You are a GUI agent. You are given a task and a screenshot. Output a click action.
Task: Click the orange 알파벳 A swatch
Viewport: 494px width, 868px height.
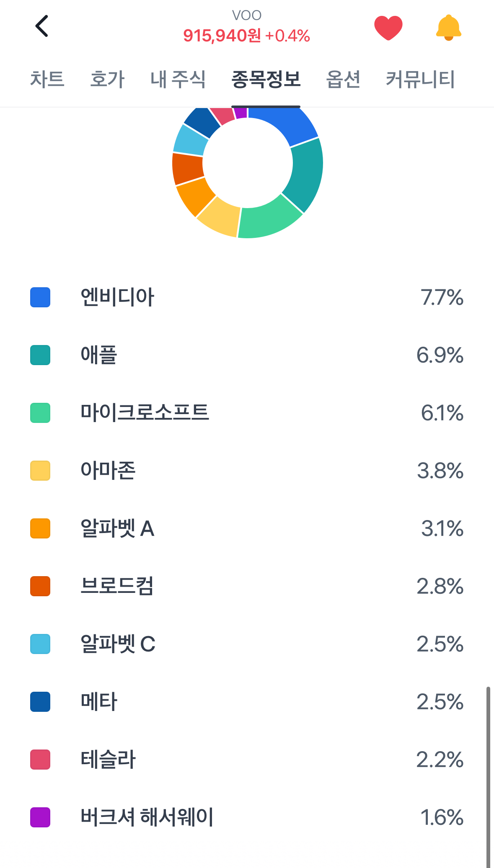[40, 528]
